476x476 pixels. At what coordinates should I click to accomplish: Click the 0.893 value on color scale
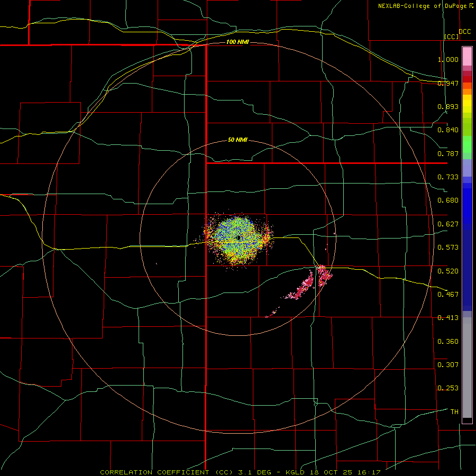(448, 106)
